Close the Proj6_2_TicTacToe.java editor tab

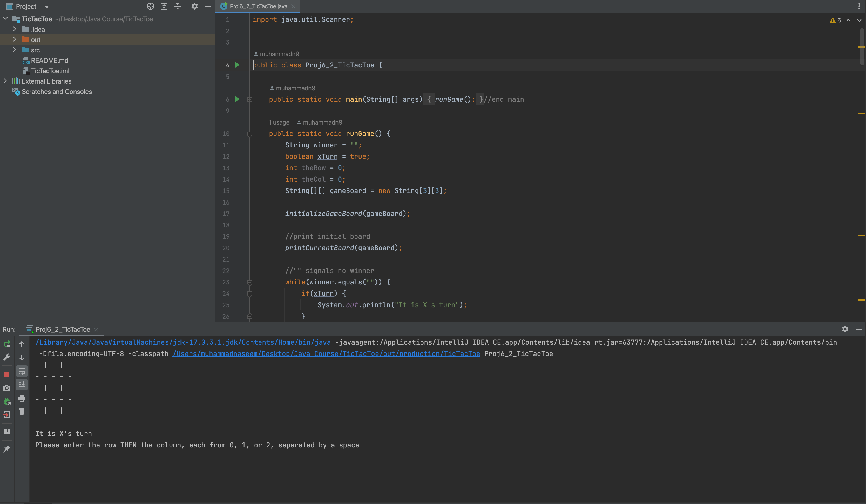(293, 6)
